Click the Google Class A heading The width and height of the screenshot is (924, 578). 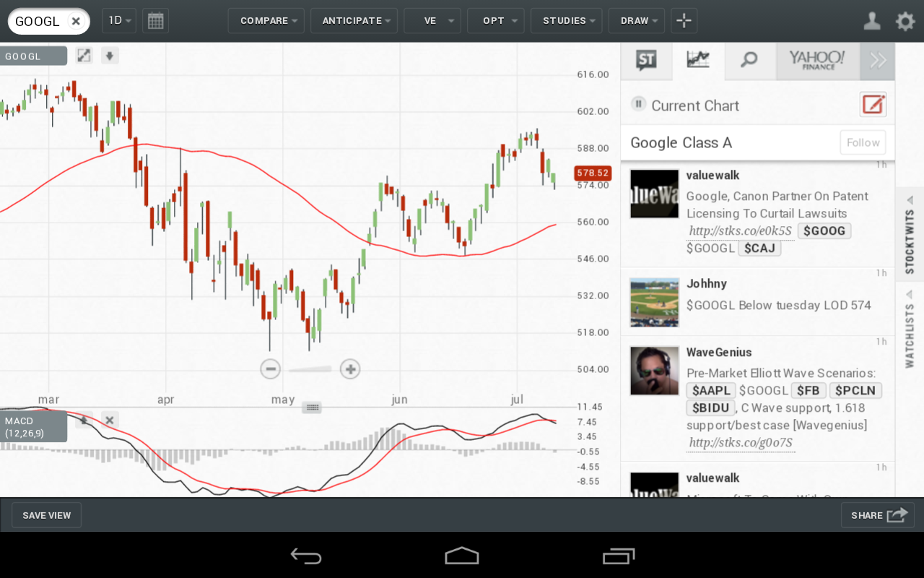681,142
